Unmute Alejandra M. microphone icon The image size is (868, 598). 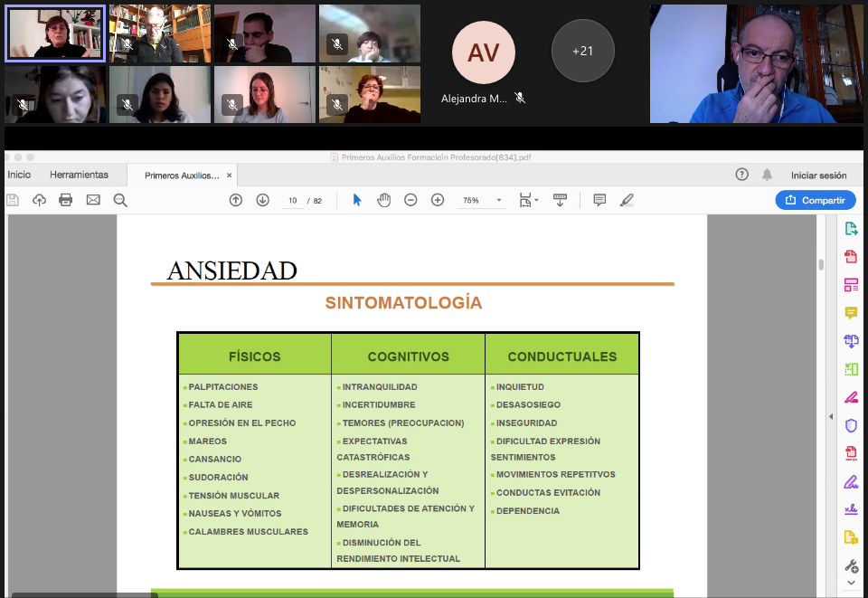click(520, 98)
